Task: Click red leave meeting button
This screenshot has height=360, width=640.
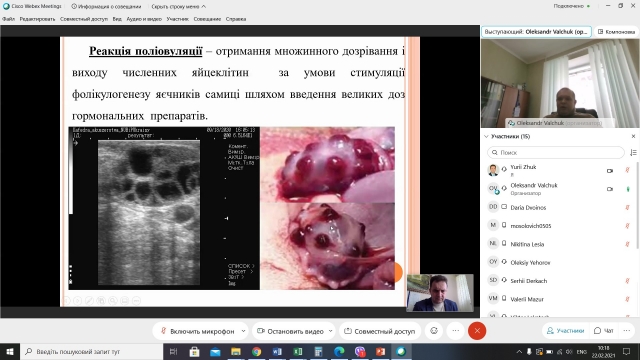Action: 477,331
